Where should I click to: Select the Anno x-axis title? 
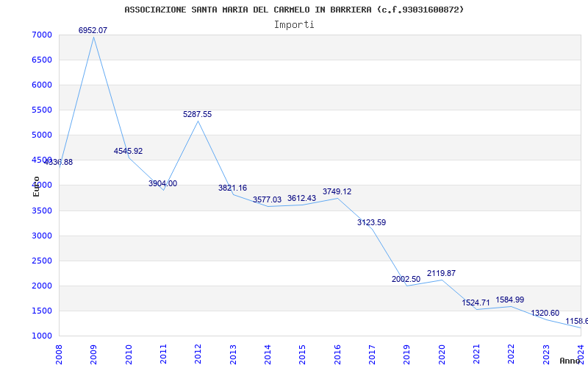[x=570, y=361]
